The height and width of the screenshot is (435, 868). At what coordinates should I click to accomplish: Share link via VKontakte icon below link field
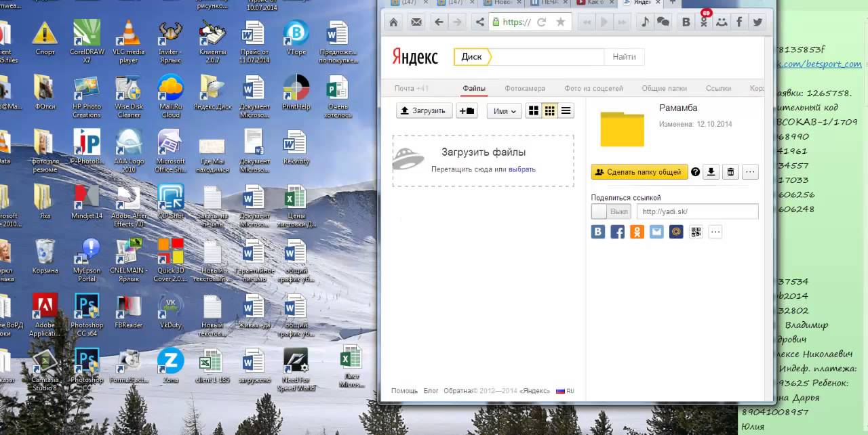(x=598, y=232)
